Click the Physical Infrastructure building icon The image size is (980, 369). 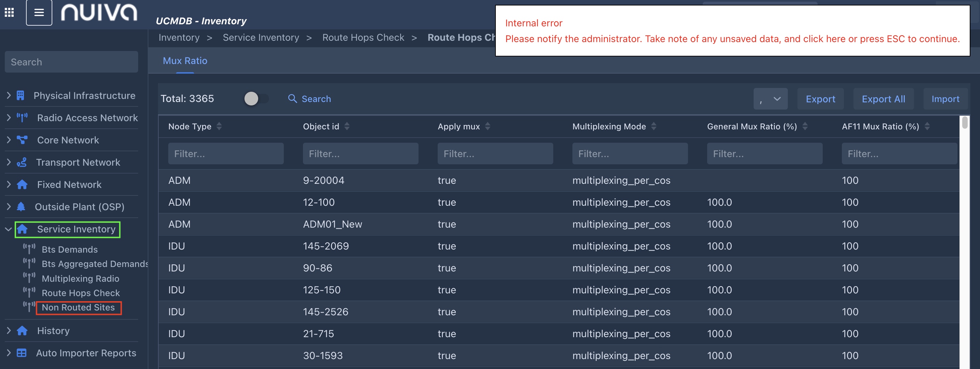pos(21,96)
